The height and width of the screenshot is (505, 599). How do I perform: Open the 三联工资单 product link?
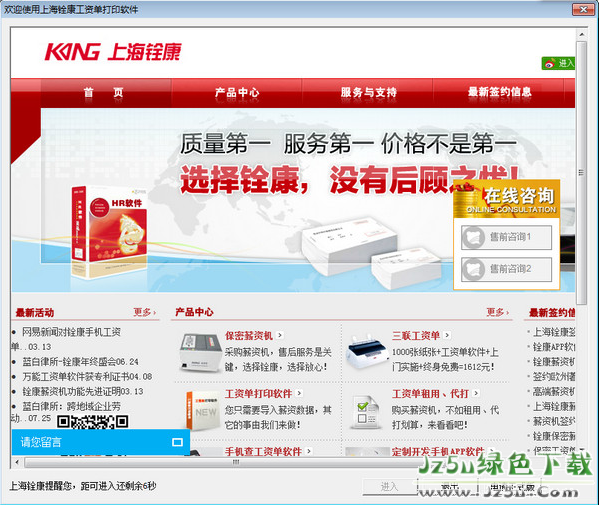pyautogui.click(x=416, y=336)
